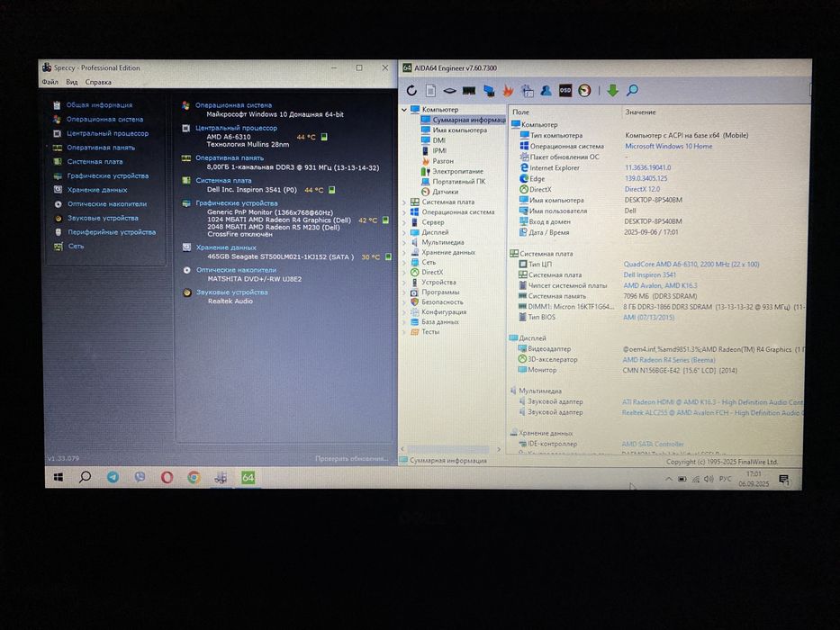Open Telegram from the taskbar

point(113,477)
